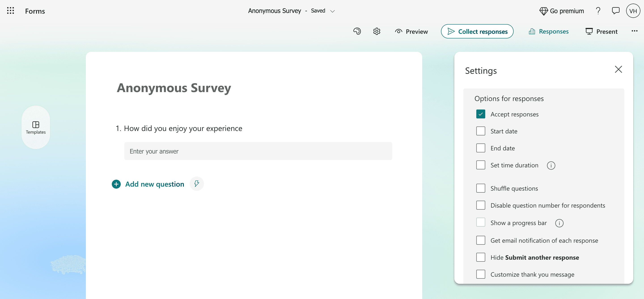Open the Help question mark
The height and width of the screenshot is (299, 644).
(x=598, y=11)
